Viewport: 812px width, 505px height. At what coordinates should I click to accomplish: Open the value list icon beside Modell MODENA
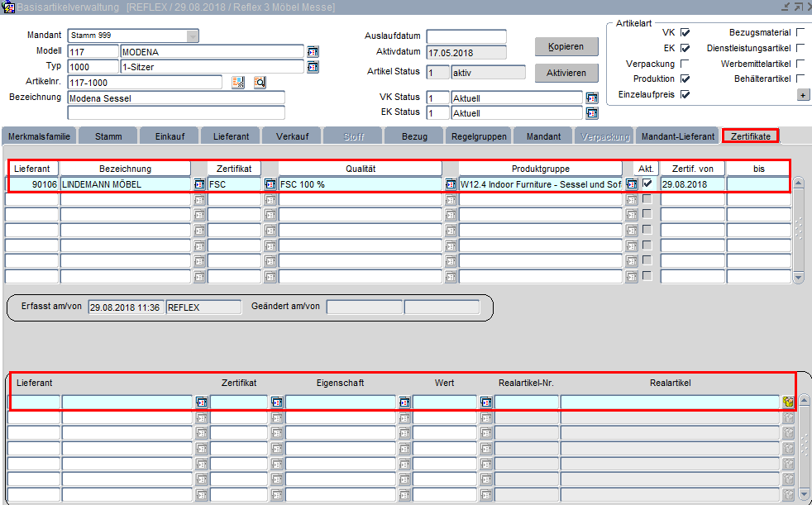point(313,51)
